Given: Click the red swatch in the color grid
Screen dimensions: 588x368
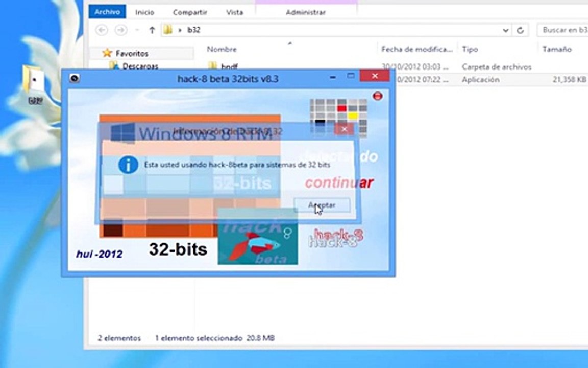Looking at the screenshot, I should (x=341, y=108).
